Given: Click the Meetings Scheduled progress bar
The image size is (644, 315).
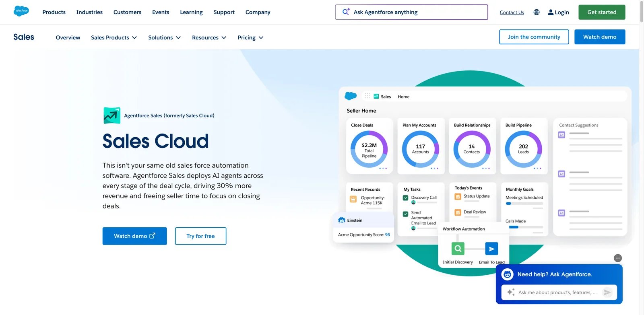Looking at the screenshot, I should tap(524, 204).
